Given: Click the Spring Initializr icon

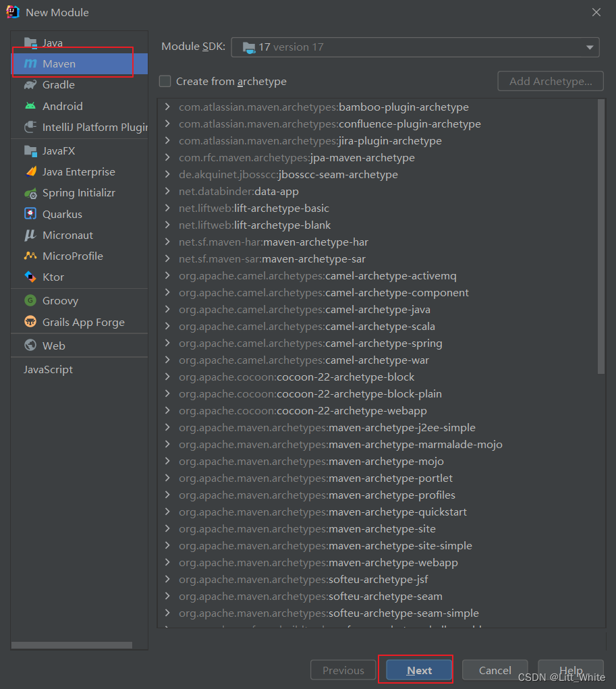Looking at the screenshot, I should click(x=30, y=193).
